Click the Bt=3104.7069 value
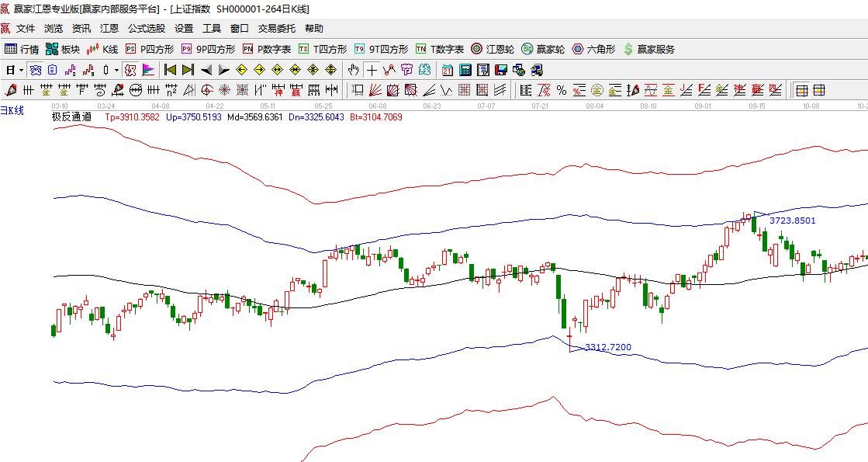 (x=376, y=117)
